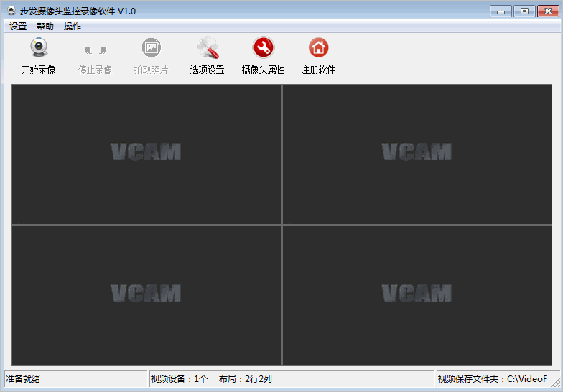Minimize the recording software window
563x392 pixels.
coord(501,11)
